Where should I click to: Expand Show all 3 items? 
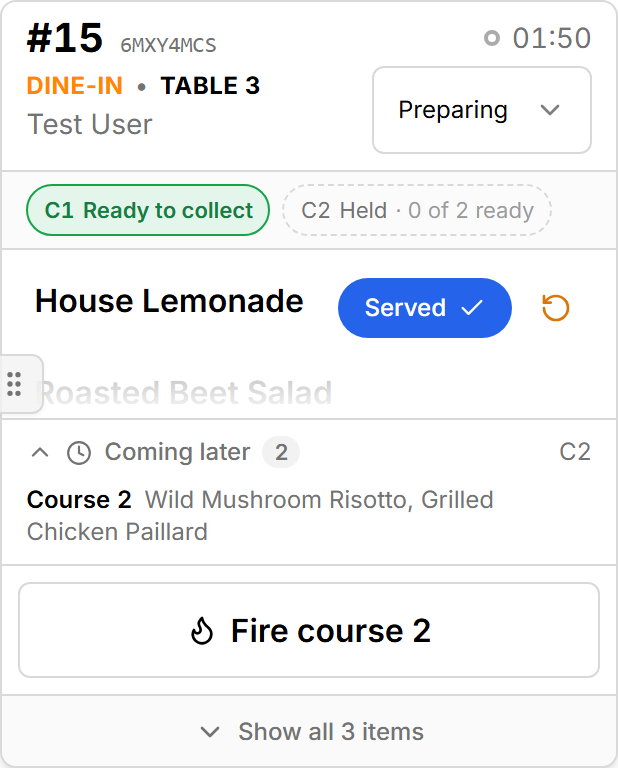309,732
